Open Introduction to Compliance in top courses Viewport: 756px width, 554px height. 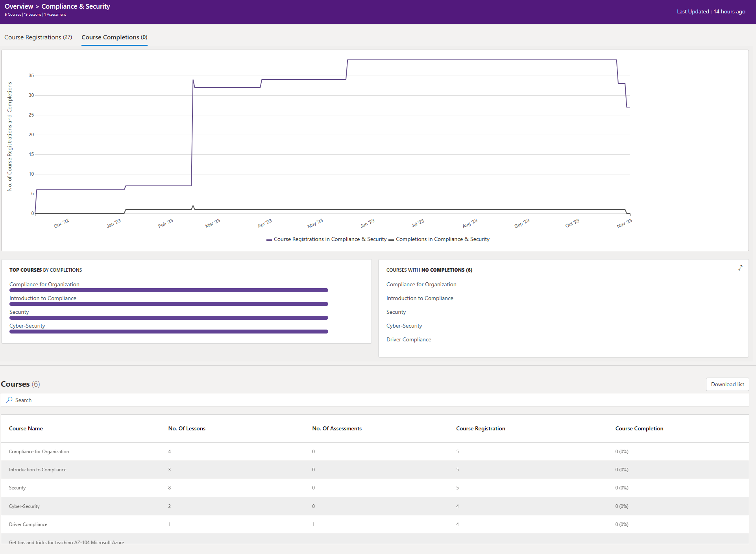(43, 298)
